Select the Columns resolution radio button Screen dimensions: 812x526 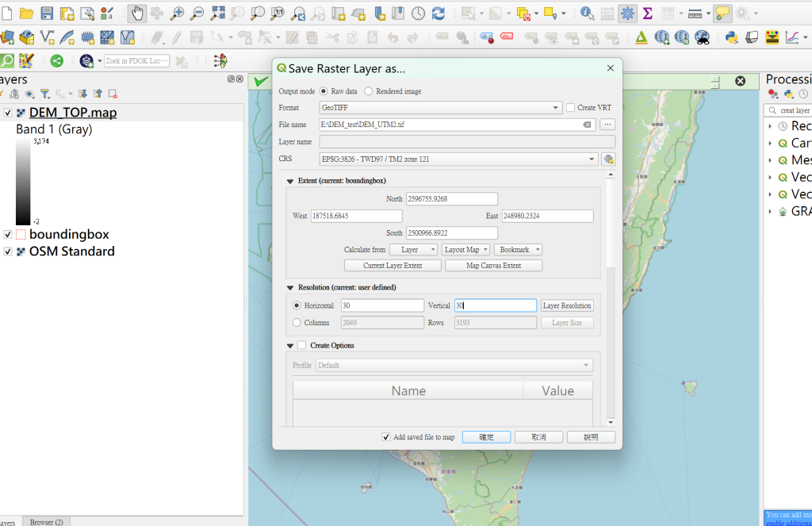coord(297,322)
